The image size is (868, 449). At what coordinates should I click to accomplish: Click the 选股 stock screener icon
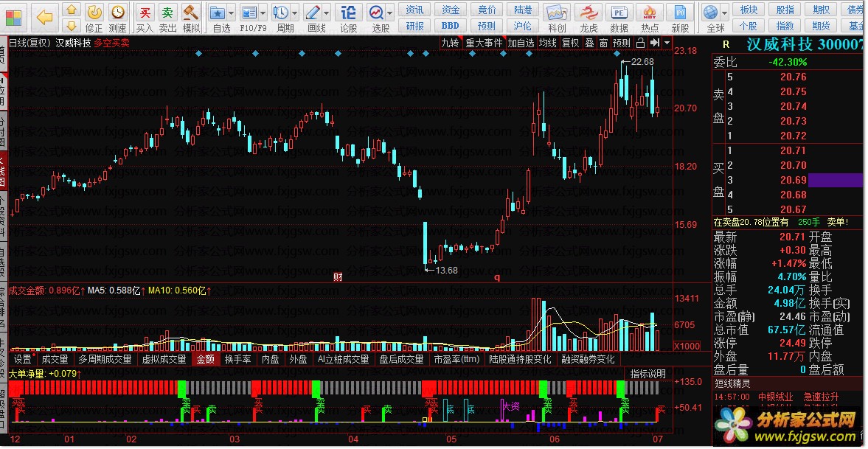[x=377, y=13]
